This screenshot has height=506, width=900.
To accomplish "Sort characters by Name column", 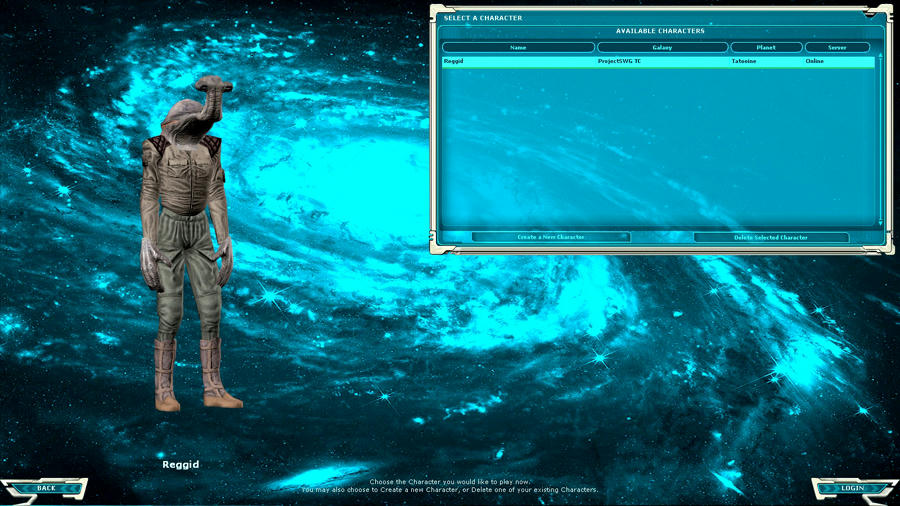I will click(x=518, y=48).
